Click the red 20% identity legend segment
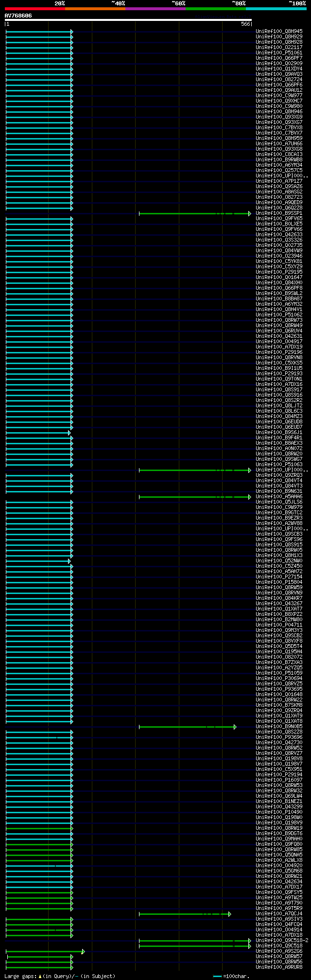311x980 pixels. point(35,9)
